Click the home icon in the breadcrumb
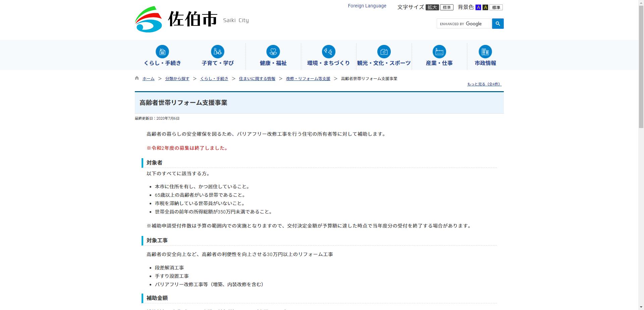The height and width of the screenshot is (310, 644). (137, 78)
